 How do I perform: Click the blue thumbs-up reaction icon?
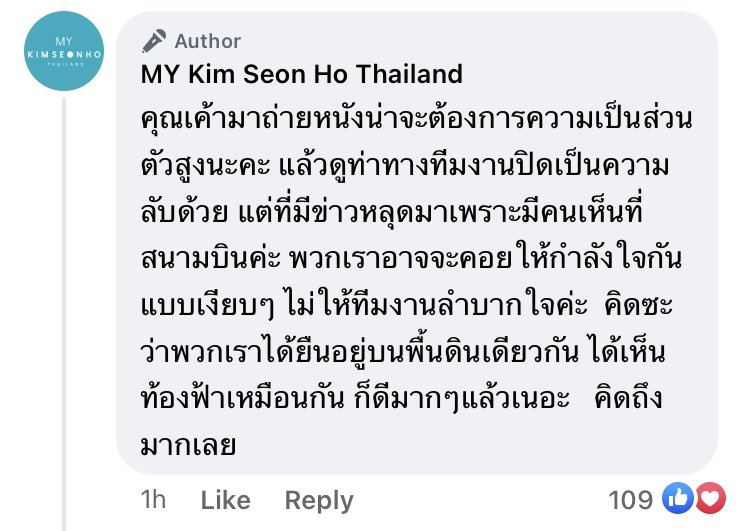pyautogui.click(x=678, y=498)
